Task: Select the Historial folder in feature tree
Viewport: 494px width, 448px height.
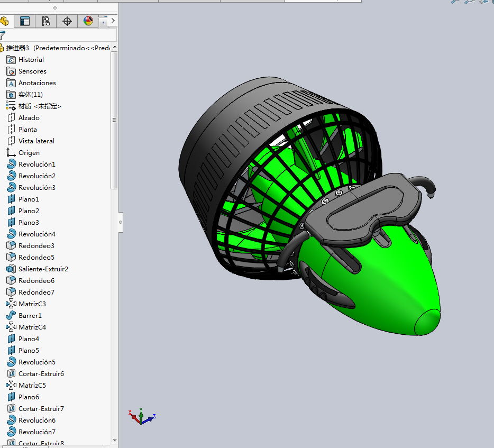Action: point(31,60)
